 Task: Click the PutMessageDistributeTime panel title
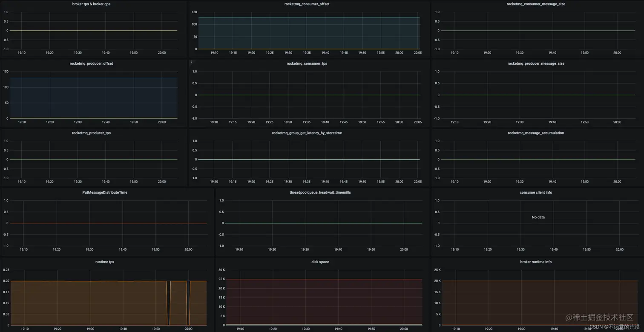(x=105, y=192)
